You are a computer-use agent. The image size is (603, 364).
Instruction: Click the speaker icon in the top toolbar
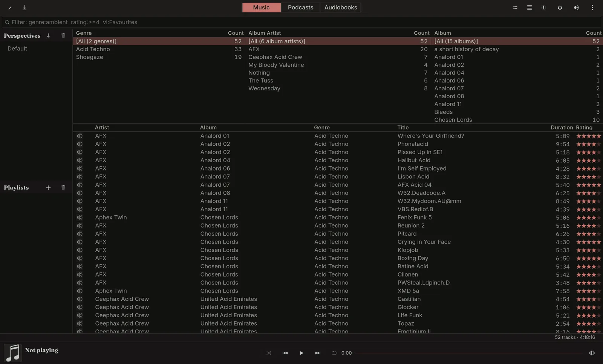pyautogui.click(x=576, y=8)
